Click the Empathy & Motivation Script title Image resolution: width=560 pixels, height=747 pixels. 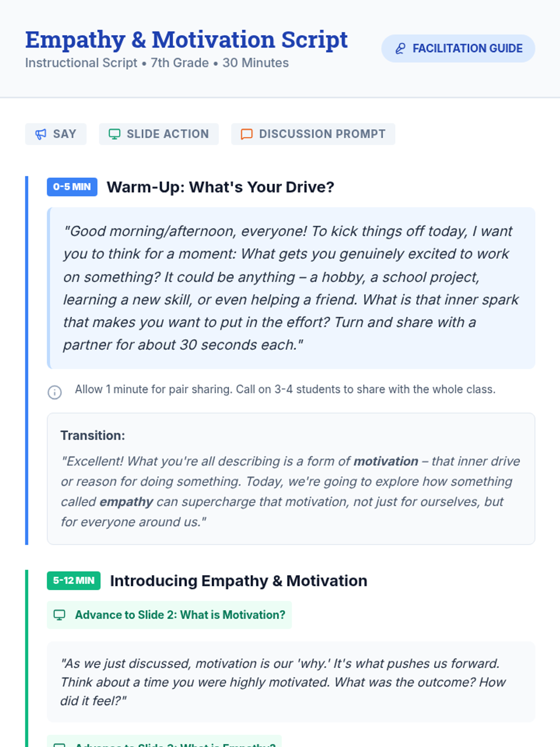(186, 40)
